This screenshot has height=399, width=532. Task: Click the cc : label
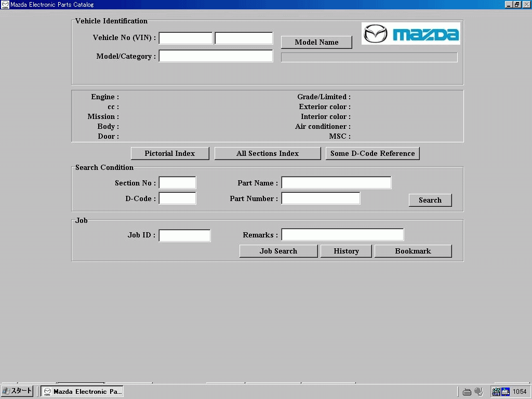(113, 107)
